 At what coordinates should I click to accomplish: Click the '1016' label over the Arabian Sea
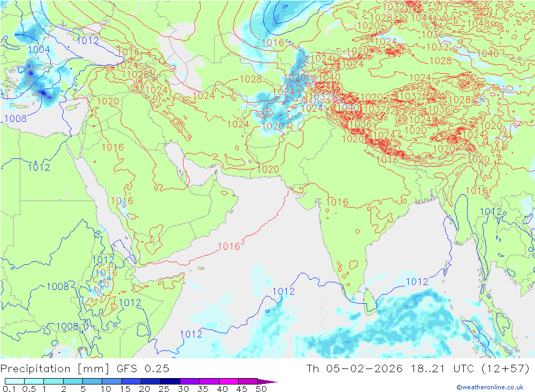[x=229, y=247]
